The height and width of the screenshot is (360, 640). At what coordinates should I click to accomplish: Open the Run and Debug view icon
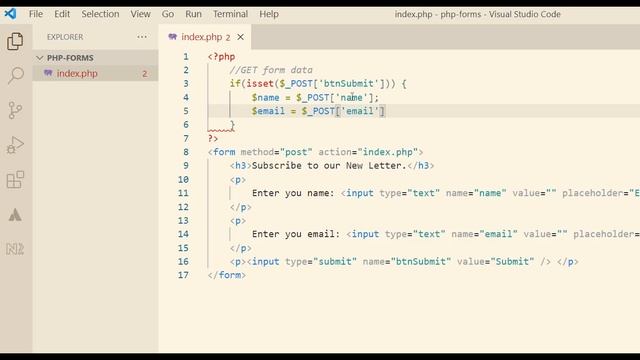click(x=15, y=145)
